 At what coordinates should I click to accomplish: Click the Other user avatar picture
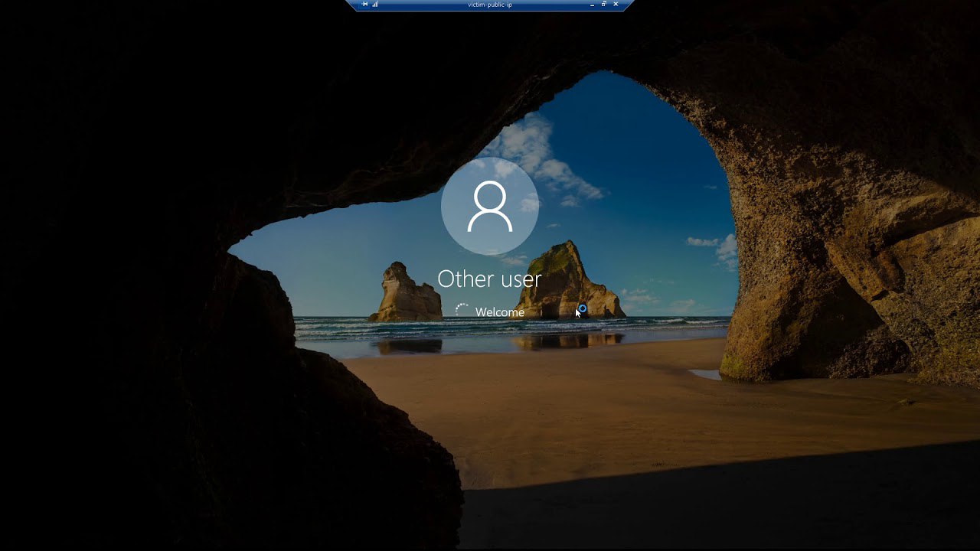tap(490, 206)
